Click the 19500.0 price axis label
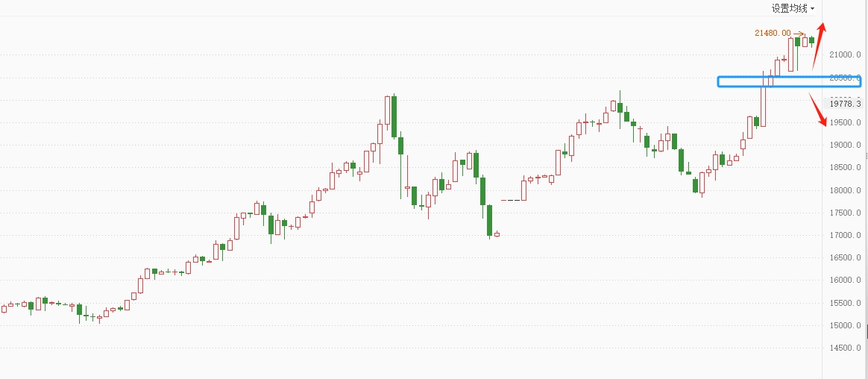868x379 pixels. coord(846,122)
